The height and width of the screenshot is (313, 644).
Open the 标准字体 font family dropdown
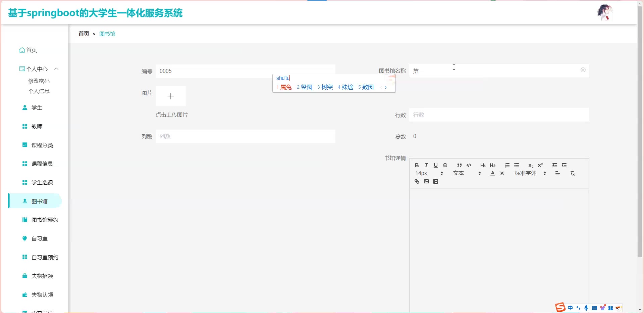pyautogui.click(x=530, y=173)
